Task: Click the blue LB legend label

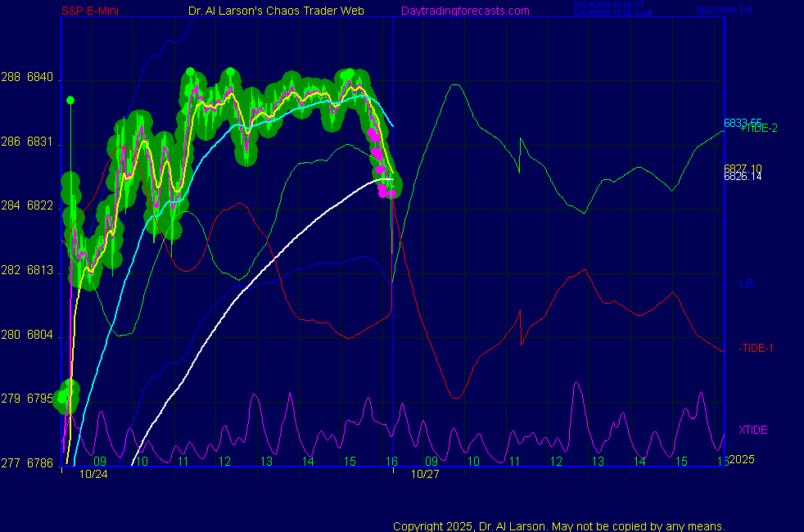Action: [x=746, y=284]
